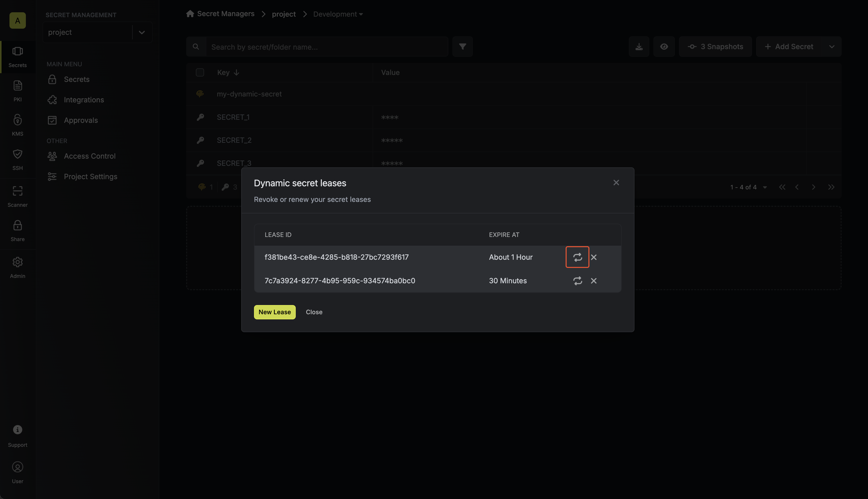Revoke the 7c7a3924 lease
This screenshot has height=499, width=868.
point(594,281)
